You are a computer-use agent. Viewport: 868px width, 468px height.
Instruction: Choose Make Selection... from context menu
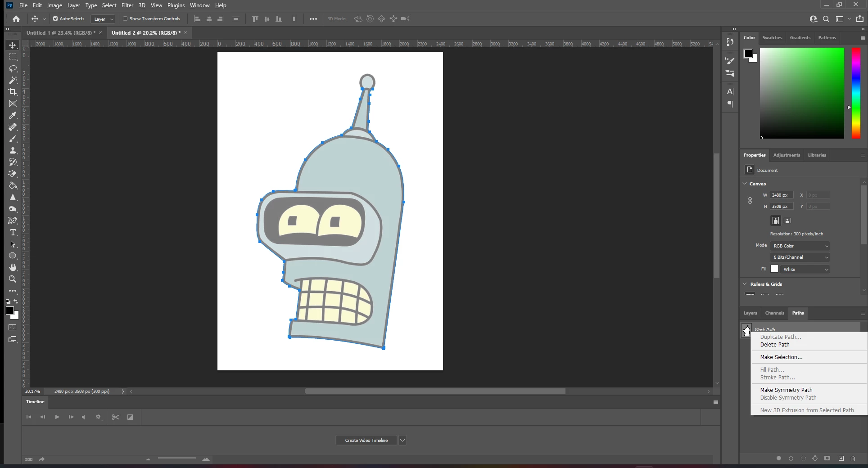point(781,357)
